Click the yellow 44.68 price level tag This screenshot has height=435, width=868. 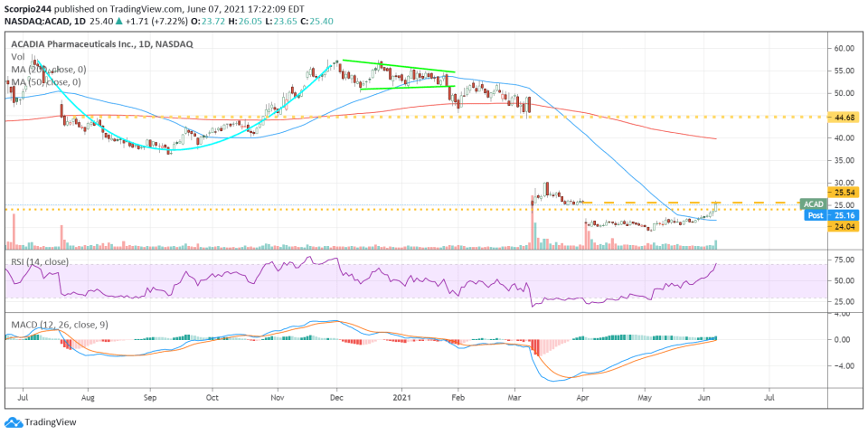tap(842, 118)
